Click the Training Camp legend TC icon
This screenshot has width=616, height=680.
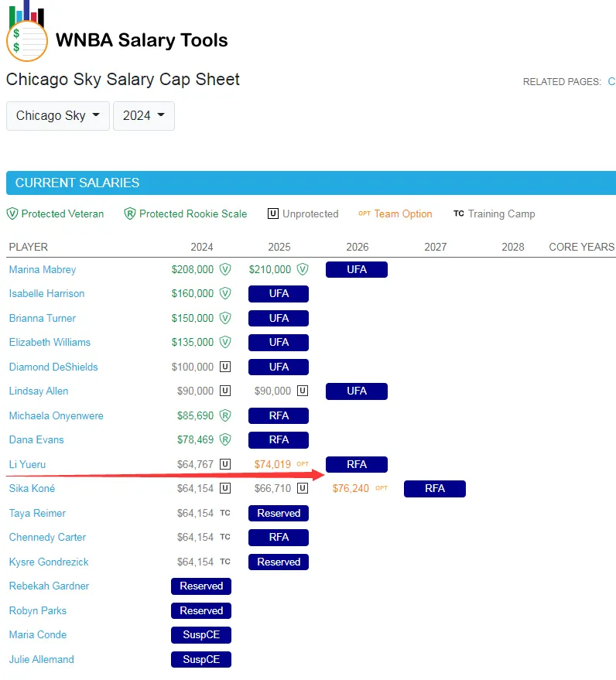point(459,214)
